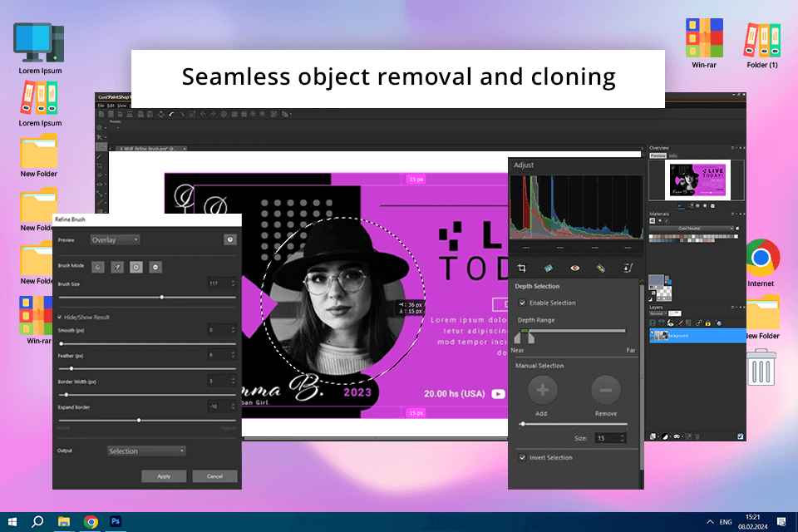Image resolution: width=798 pixels, height=532 pixels.
Task: Open the Output Selection dropdown
Action: tap(146, 451)
